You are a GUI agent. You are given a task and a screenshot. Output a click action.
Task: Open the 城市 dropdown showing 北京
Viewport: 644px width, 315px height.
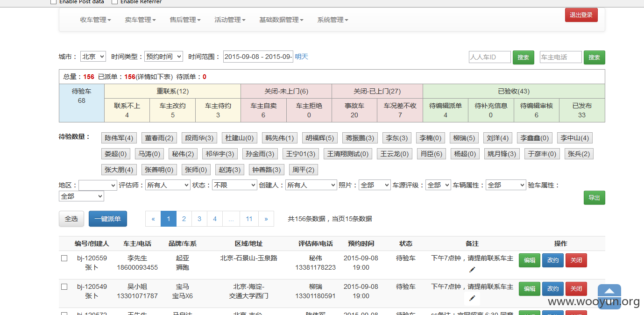pyautogui.click(x=93, y=56)
